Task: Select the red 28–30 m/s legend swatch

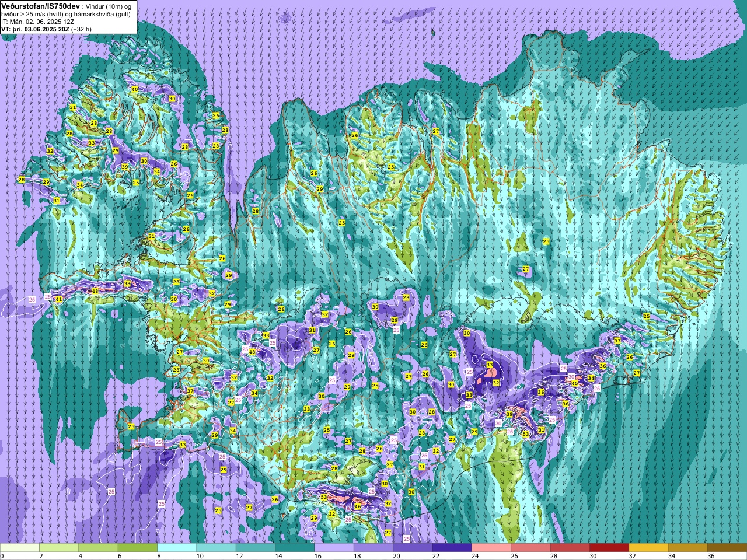Action: (570, 548)
